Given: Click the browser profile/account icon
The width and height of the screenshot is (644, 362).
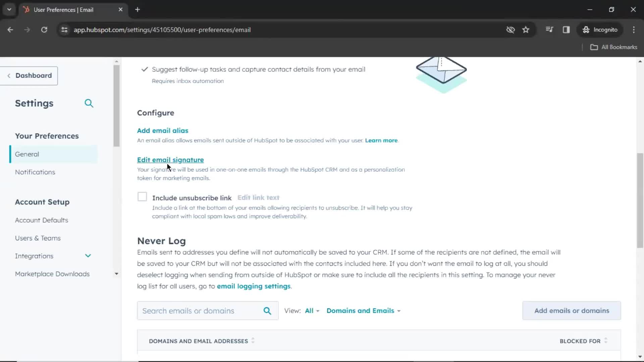Looking at the screenshot, I should tap(600, 29).
